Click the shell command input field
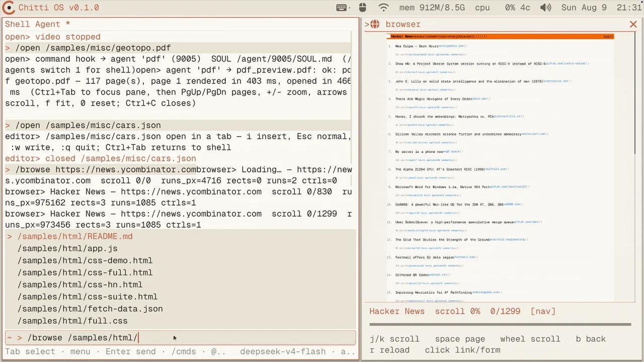Viewport: 644px width, 362px height. click(180, 338)
